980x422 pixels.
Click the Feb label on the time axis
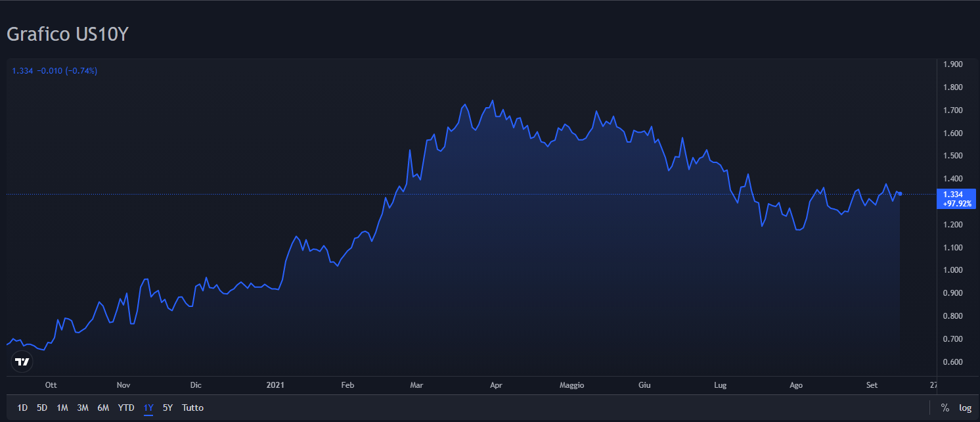click(347, 385)
